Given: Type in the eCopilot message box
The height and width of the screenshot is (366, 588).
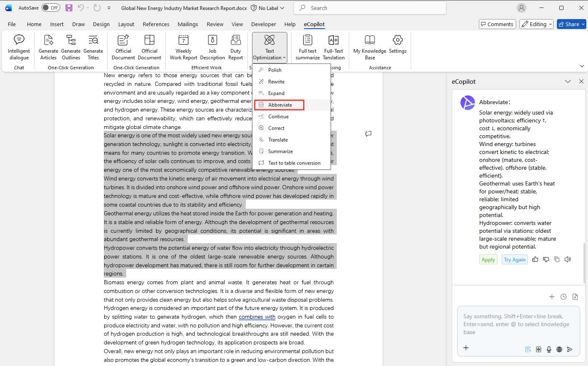Looking at the screenshot, I should click(x=518, y=324).
